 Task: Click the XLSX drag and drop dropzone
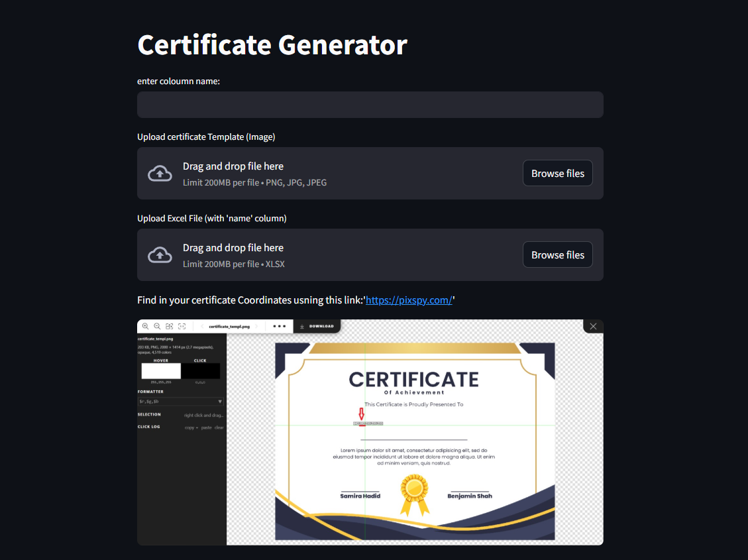(x=370, y=254)
